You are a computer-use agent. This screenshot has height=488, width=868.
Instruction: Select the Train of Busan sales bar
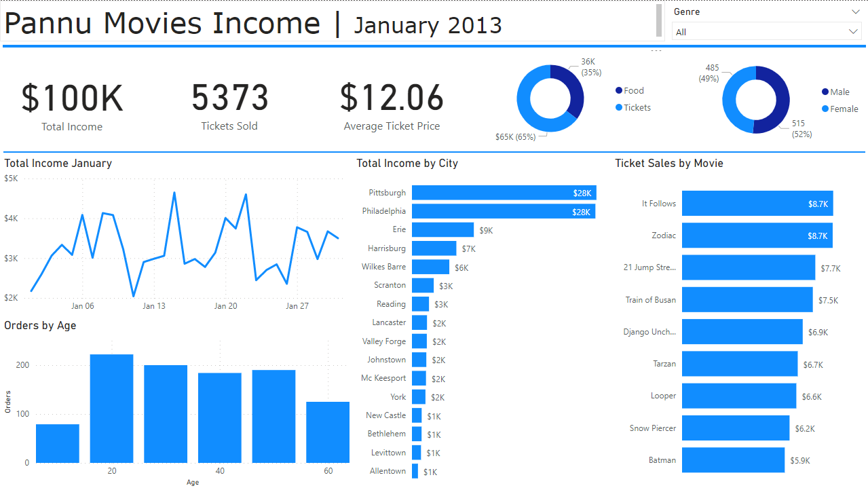tap(747, 299)
